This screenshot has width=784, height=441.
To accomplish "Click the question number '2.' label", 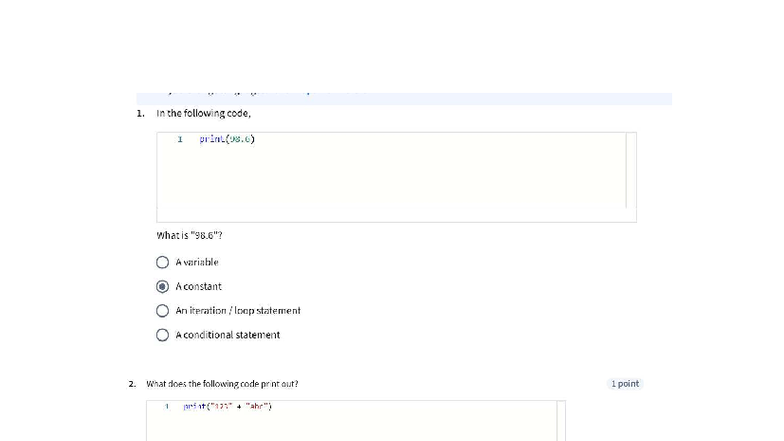I will [x=133, y=384].
